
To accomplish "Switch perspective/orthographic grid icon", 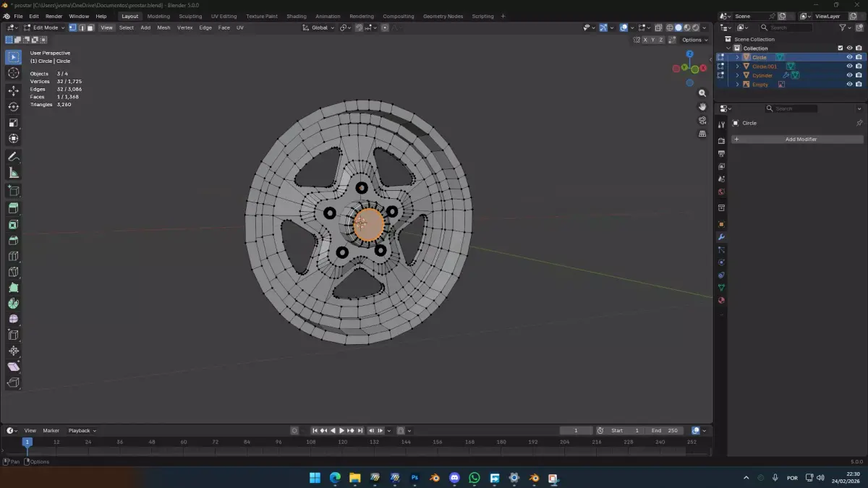I will click(702, 134).
